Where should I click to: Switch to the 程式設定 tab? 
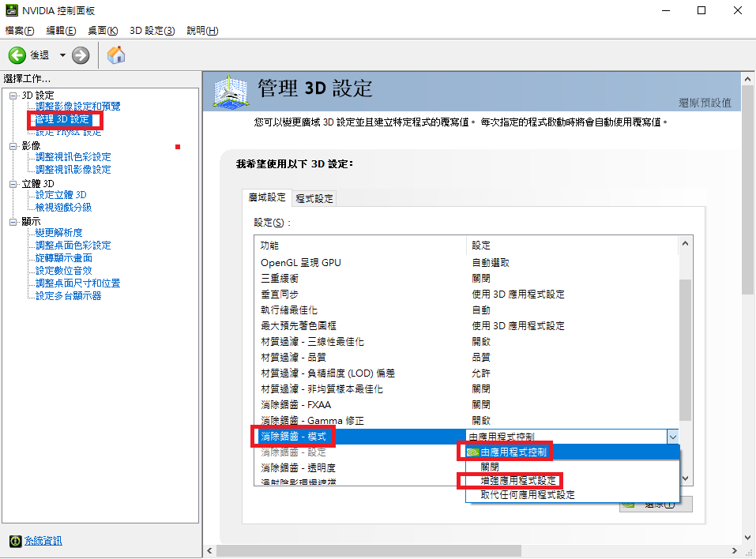point(314,198)
